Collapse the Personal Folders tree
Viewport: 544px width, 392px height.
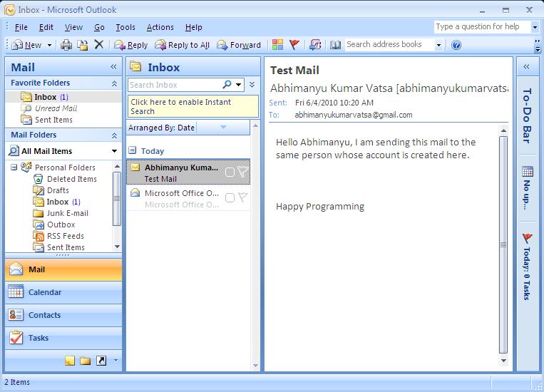click(14, 167)
